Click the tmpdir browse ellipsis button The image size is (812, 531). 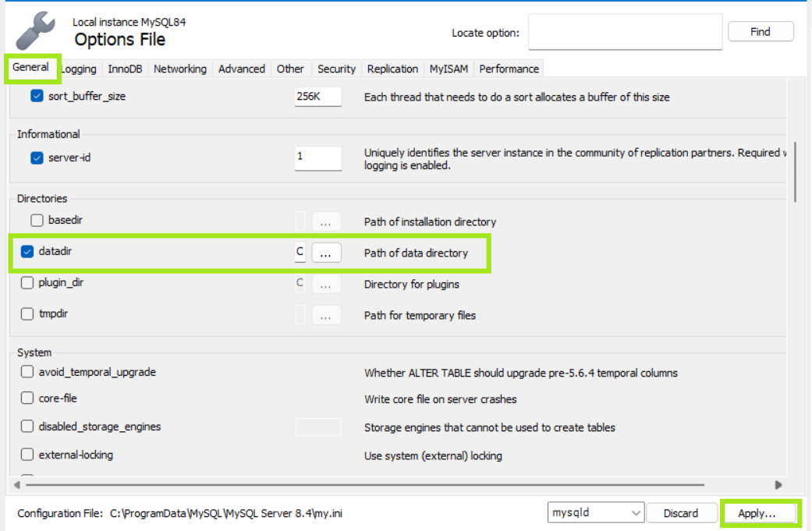326,315
